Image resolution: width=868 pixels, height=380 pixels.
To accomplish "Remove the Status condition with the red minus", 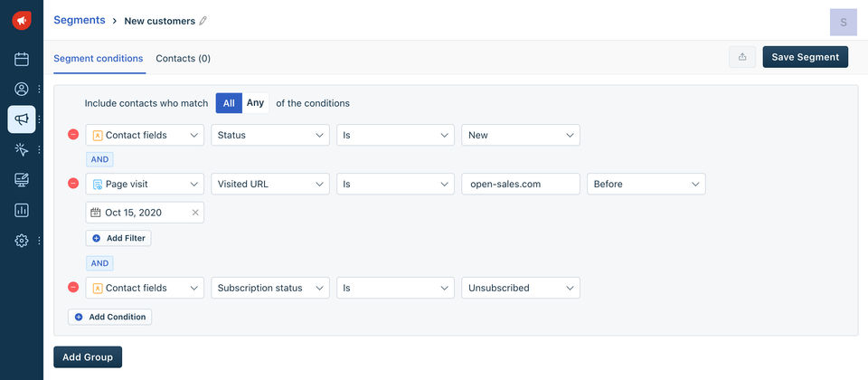I will pyautogui.click(x=73, y=135).
